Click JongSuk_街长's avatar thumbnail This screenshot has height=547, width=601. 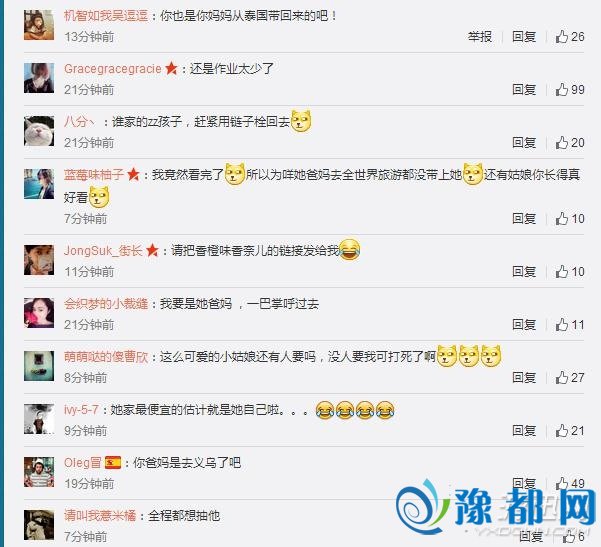coord(39,260)
